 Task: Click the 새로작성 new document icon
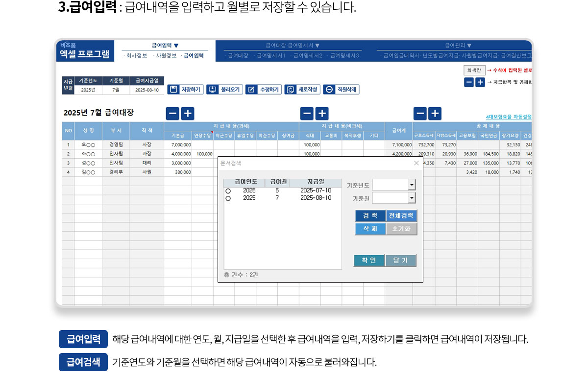tap(291, 90)
